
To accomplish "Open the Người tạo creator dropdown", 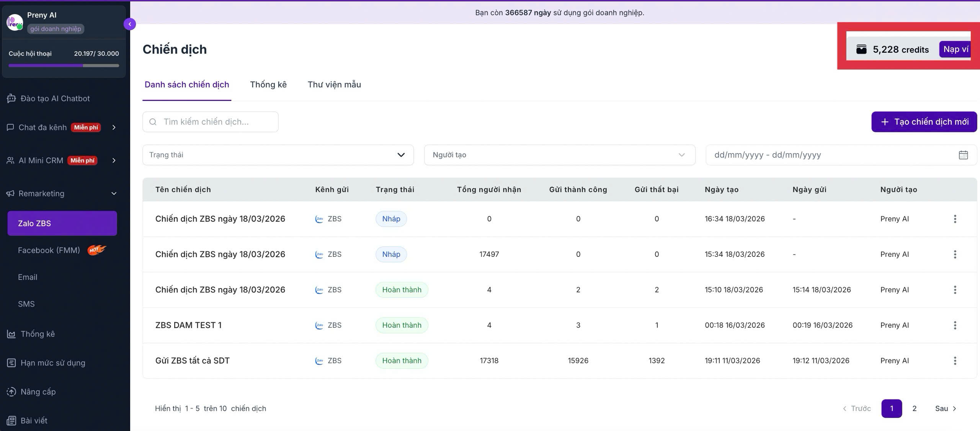I will [x=560, y=155].
